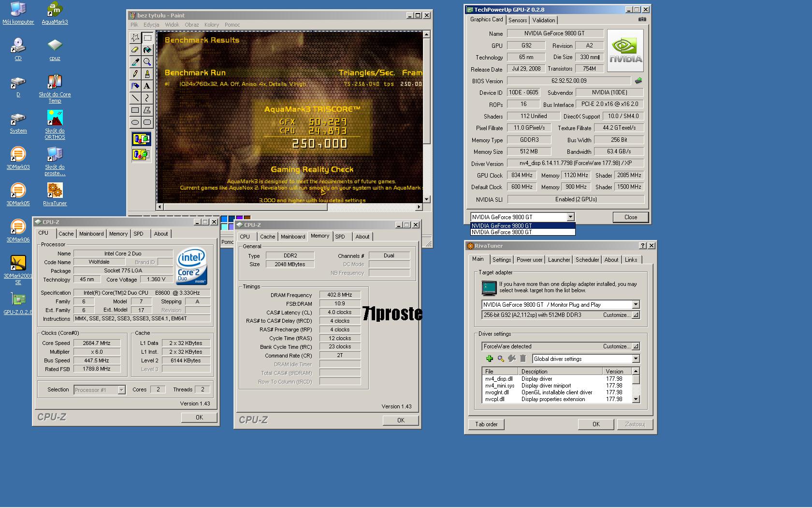Pick the Curve tool in Paint

147,98
